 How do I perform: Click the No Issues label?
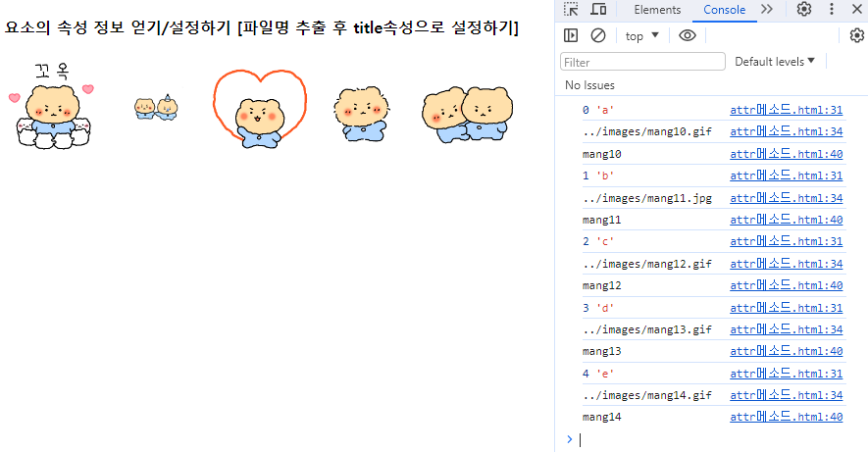(589, 85)
